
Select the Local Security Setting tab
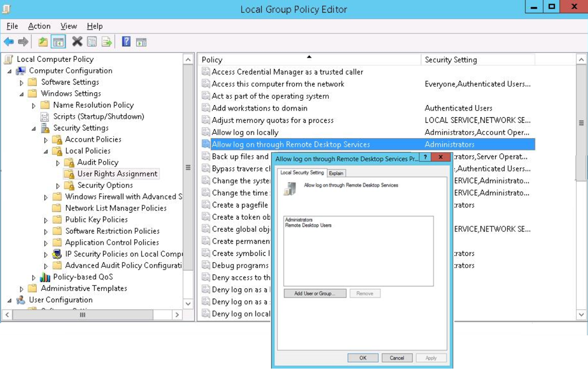302,172
